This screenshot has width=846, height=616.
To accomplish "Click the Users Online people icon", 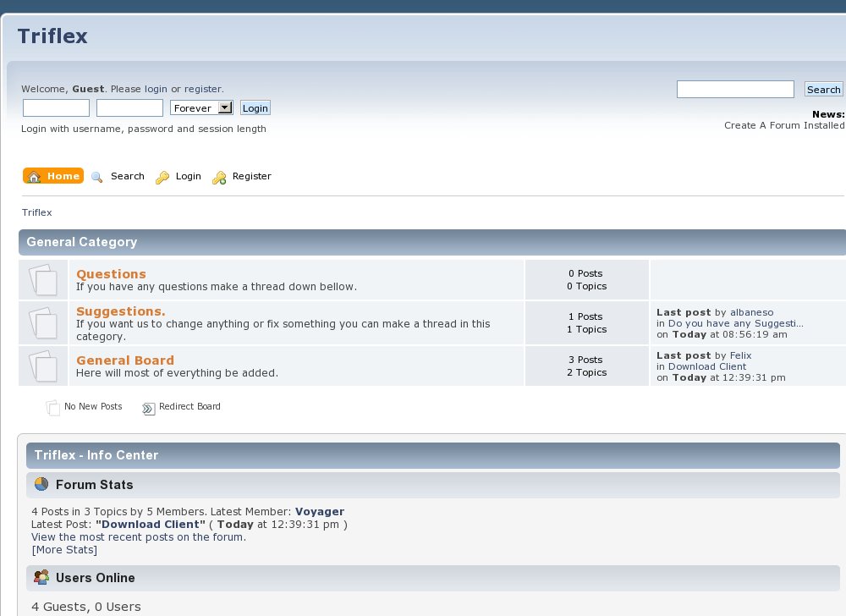I will (41, 578).
